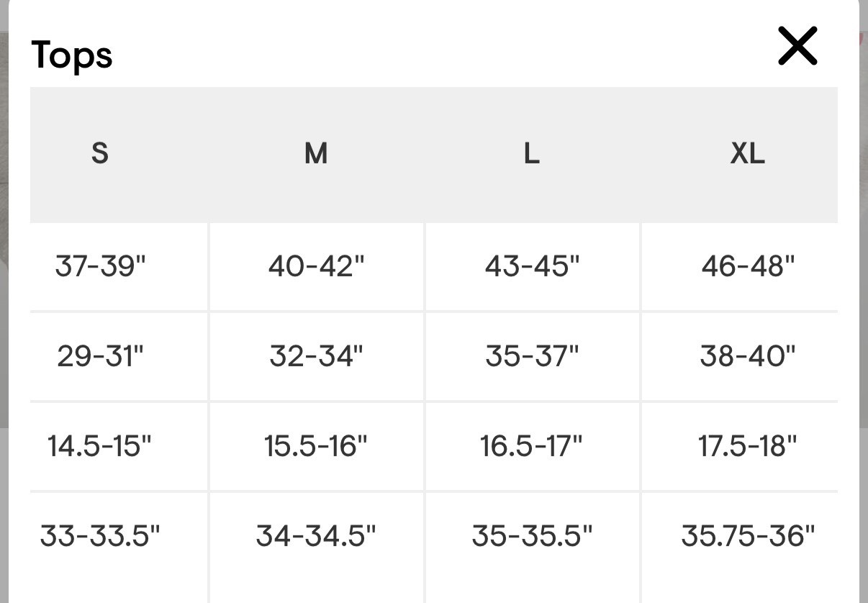Click the 35.75-36" measurement cell
Image resolution: width=868 pixels, height=603 pixels.
click(x=748, y=536)
